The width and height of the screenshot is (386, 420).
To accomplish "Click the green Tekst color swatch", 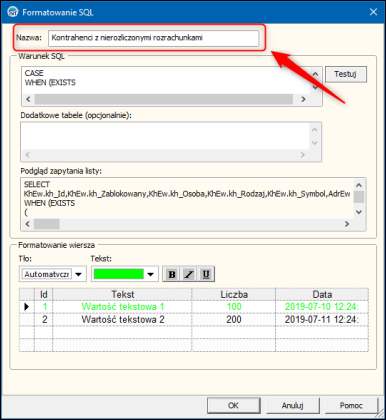I will click(119, 274).
